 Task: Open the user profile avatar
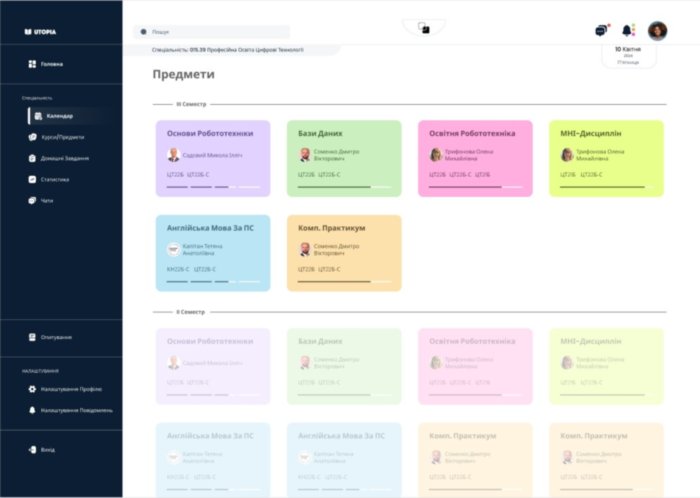pyautogui.click(x=657, y=30)
